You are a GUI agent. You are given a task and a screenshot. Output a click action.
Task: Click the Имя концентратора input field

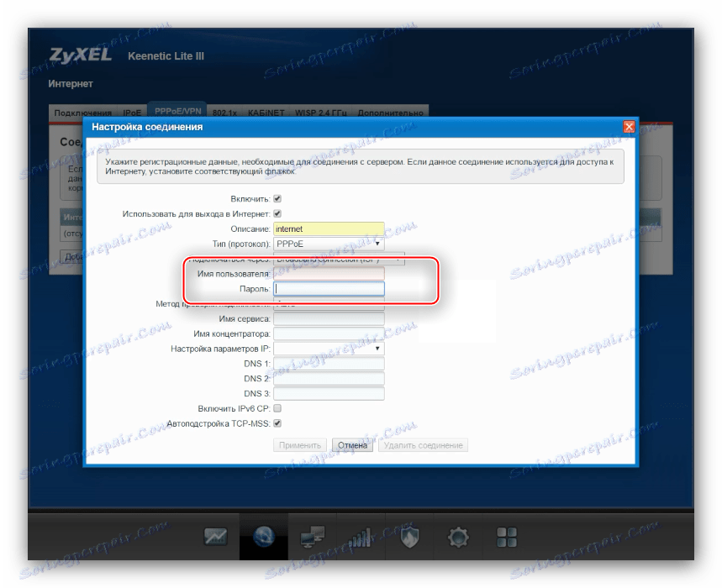pos(329,333)
